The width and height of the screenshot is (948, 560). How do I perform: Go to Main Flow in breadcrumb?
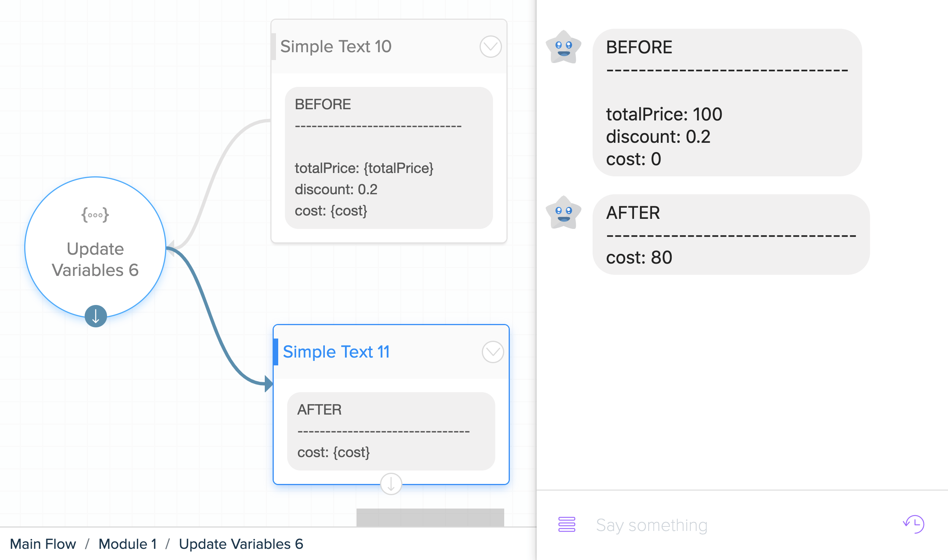click(43, 544)
